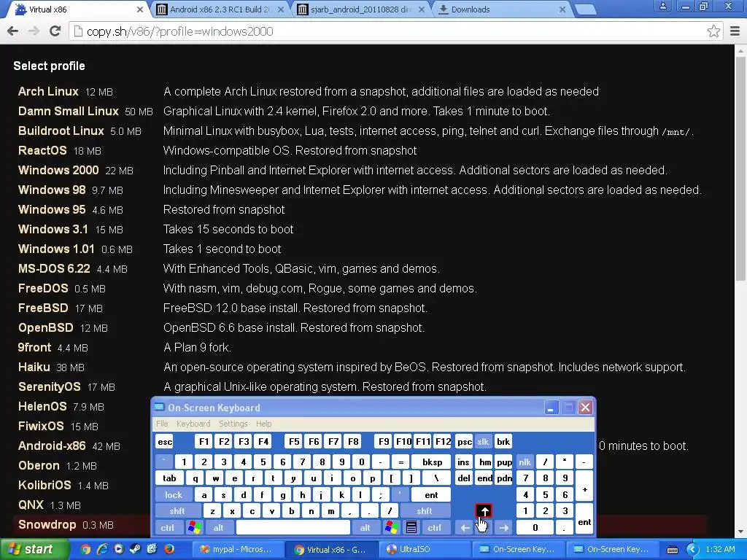Select the Windows 2000 profile
Screen dimensions: 747x560
pos(58,170)
